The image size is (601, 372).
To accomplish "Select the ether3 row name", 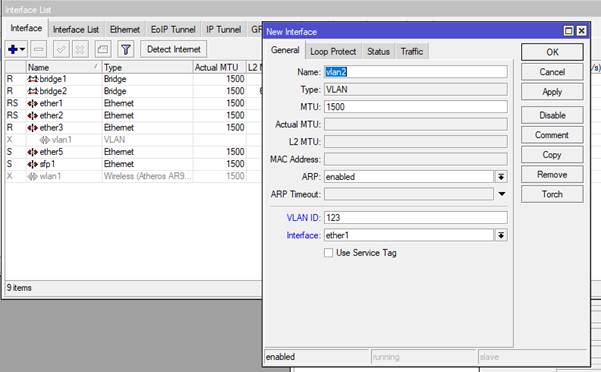I will click(x=51, y=128).
